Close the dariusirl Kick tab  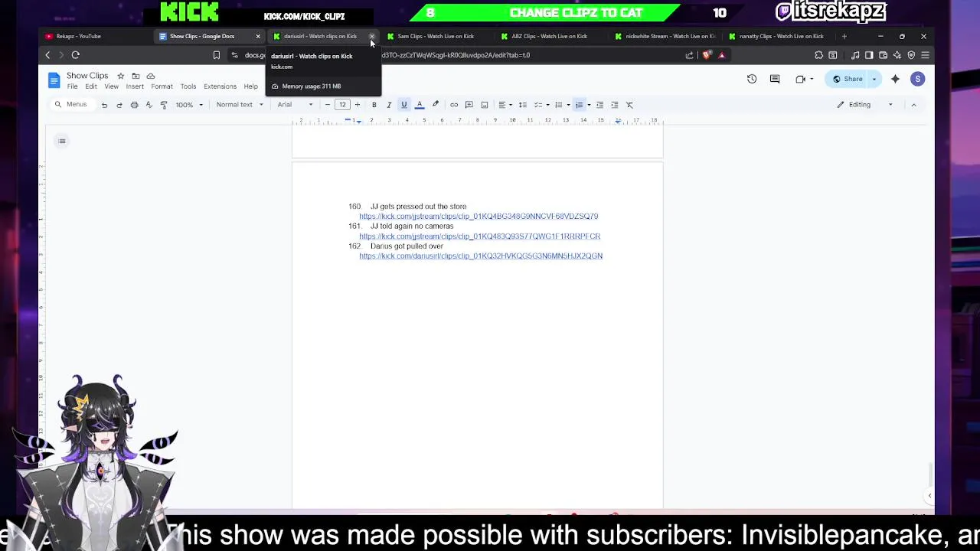click(x=372, y=36)
